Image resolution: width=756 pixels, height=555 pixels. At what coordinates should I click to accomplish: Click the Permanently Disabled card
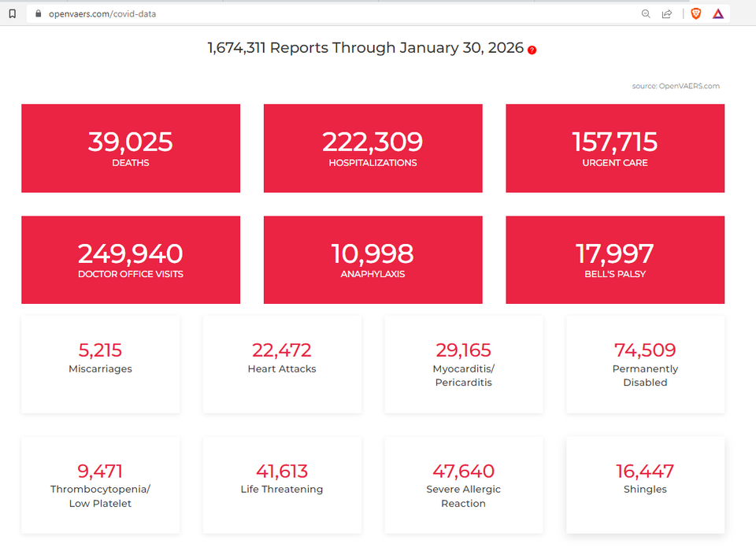tap(645, 364)
